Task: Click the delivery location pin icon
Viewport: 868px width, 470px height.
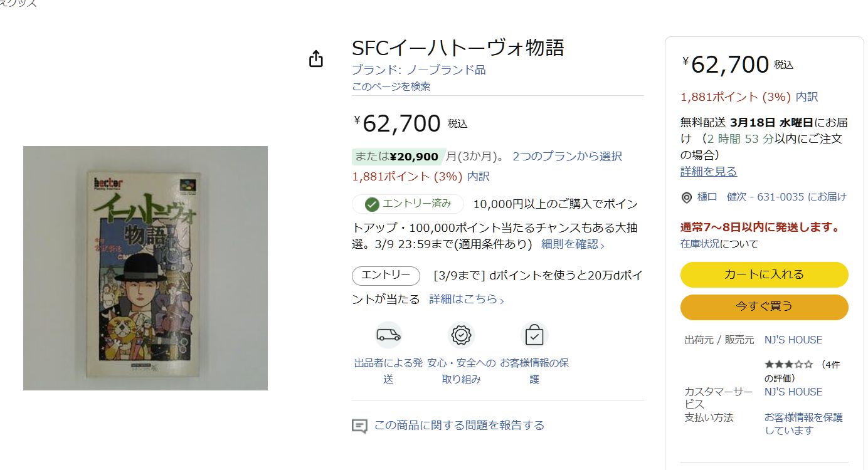Action: click(x=687, y=197)
